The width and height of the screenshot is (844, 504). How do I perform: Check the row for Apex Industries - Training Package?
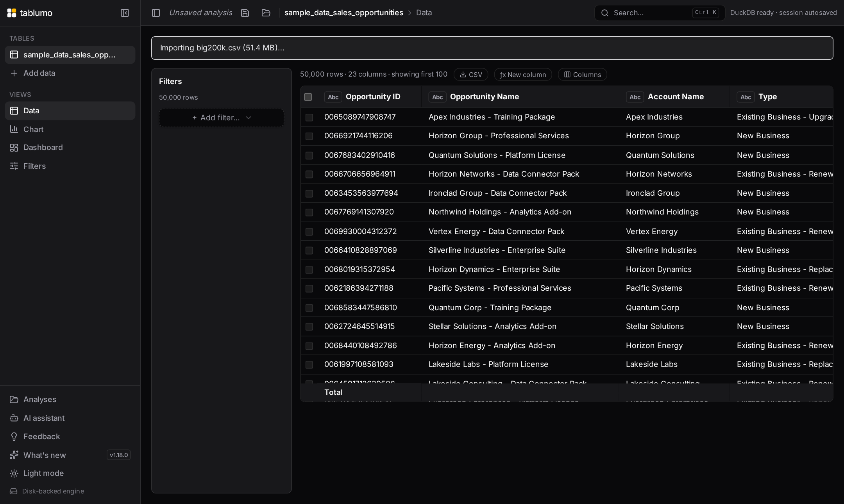point(309,117)
